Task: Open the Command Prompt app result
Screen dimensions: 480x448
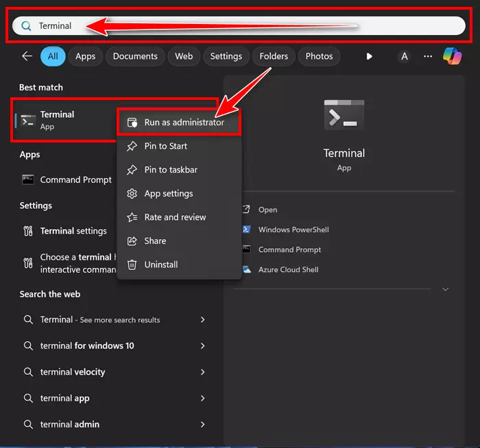Action: (x=67, y=179)
